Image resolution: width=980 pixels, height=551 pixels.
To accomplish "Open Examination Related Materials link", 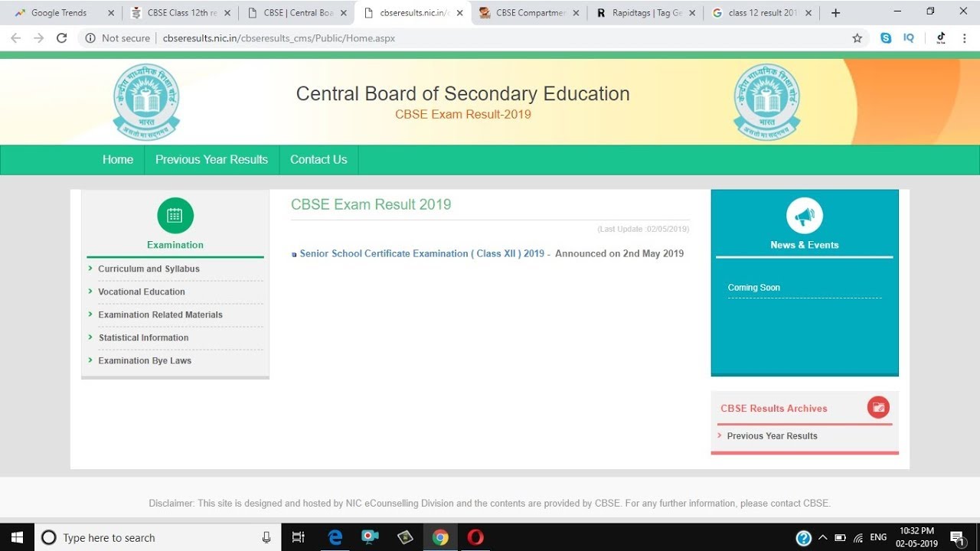I will [x=160, y=315].
